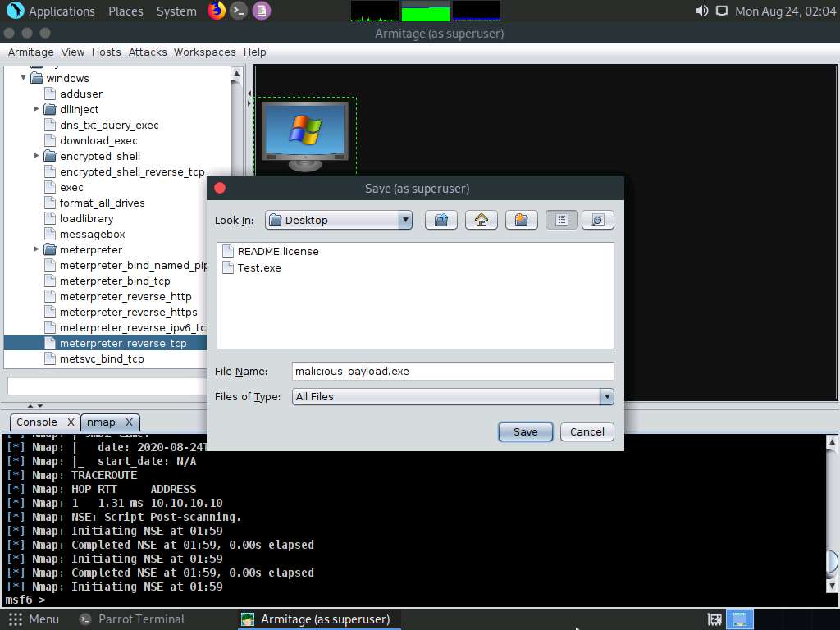
Task: Open the View menu
Action: (x=72, y=52)
